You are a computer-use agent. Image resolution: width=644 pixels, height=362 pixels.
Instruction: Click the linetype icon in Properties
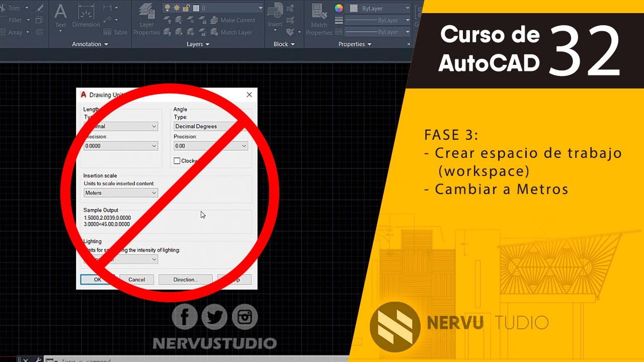[x=339, y=32]
